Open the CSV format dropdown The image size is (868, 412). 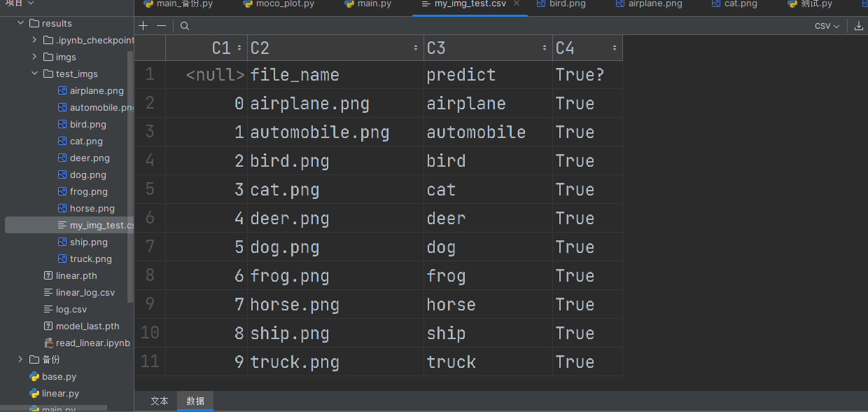[827, 26]
